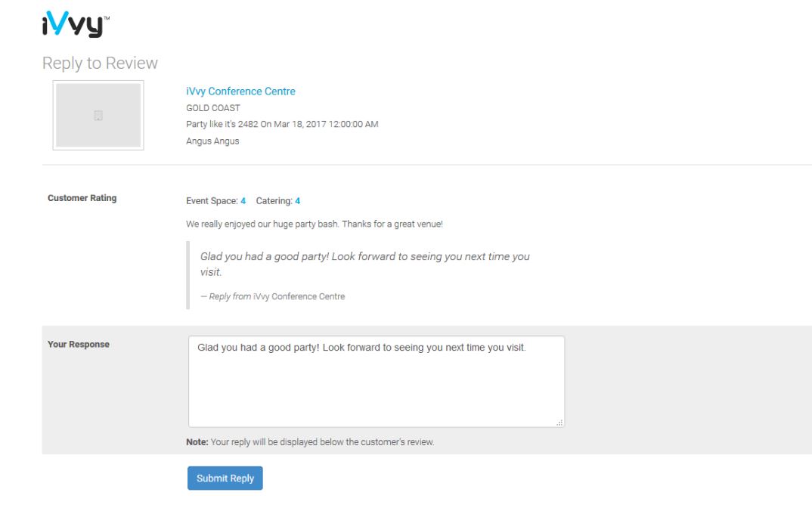Click the Event Space rating value 4
Image resolution: width=812 pixels, height=514 pixels.
click(243, 201)
